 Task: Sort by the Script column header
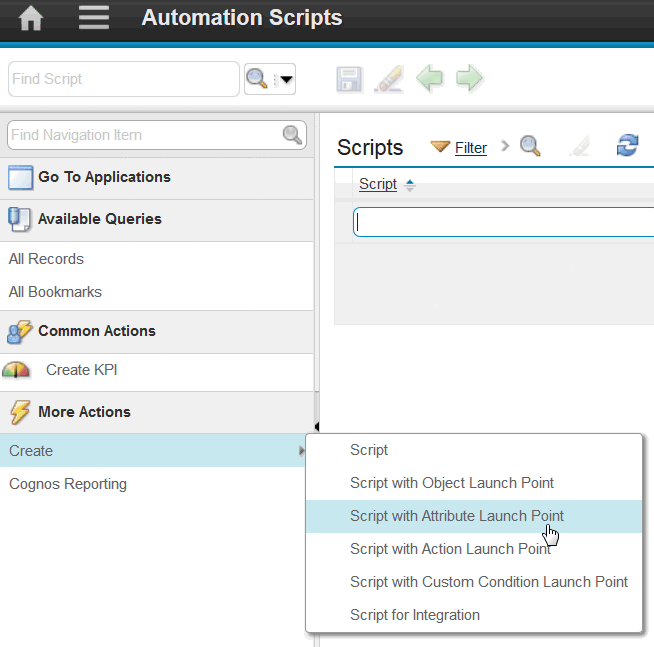click(x=378, y=184)
